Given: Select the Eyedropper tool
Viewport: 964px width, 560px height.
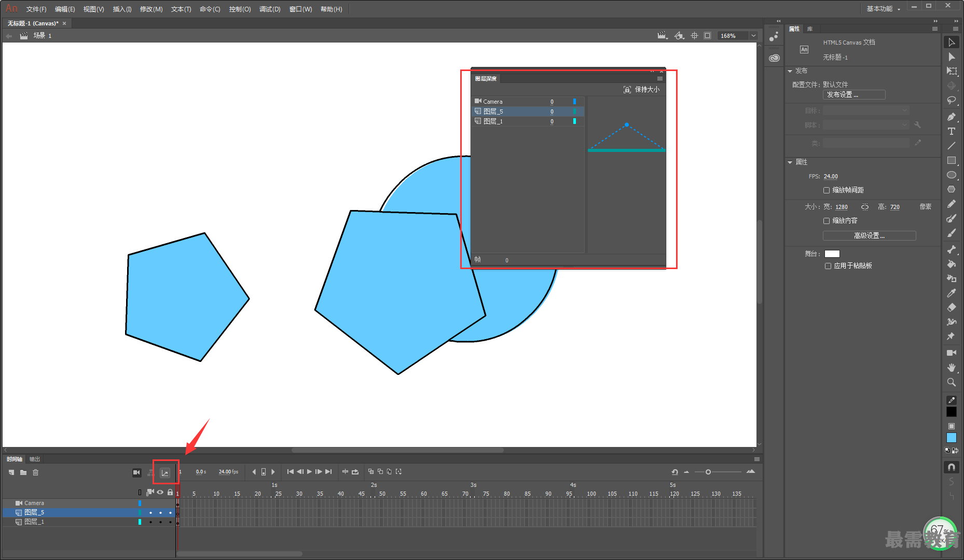Looking at the screenshot, I should coord(951,293).
